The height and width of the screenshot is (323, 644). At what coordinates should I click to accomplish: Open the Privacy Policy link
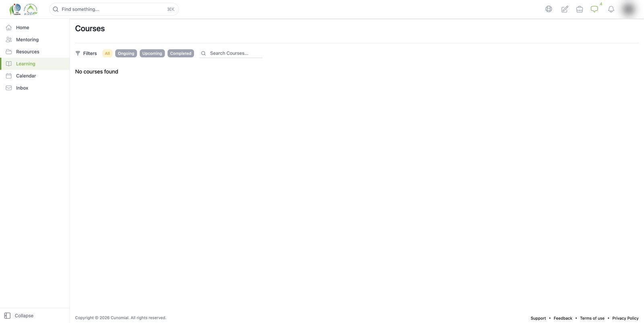625,318
